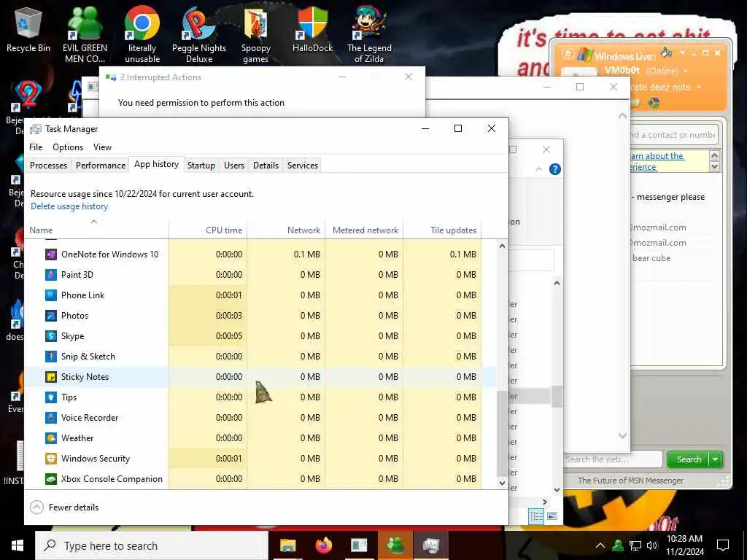Select the Phone Link app icon
Screen dimensions: 747x560
(x=51, y=295)
